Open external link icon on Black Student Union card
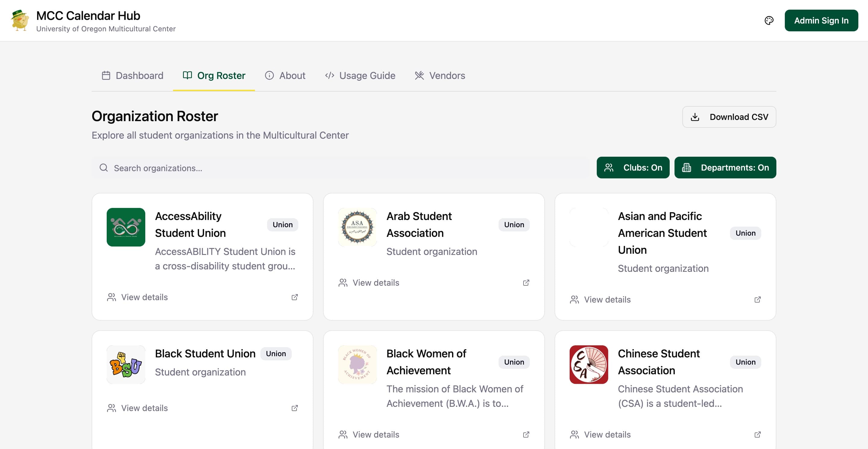 [x=294, y=408]
